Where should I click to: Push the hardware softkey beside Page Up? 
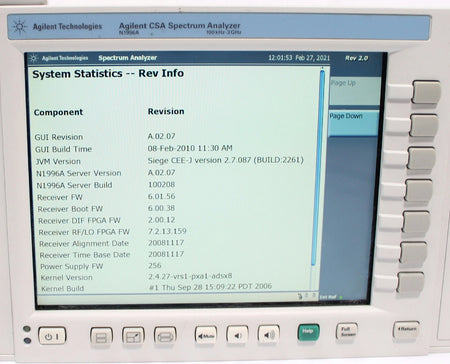426,92
